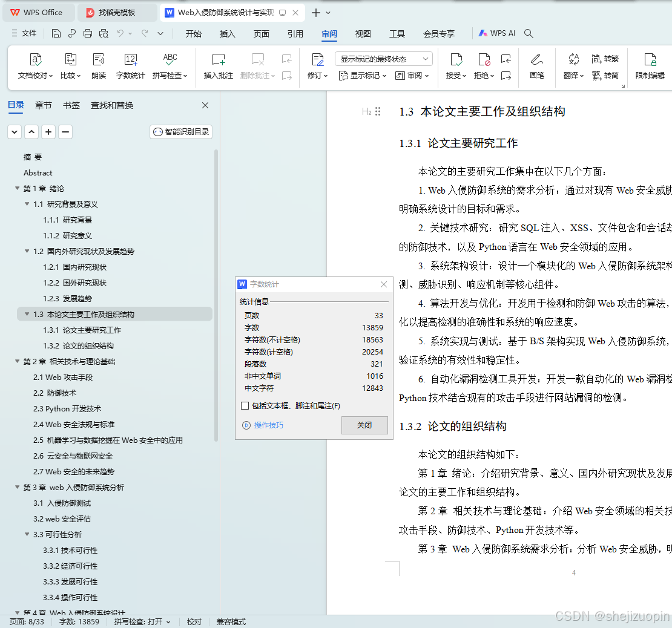The width and height of the screenshot is (672, 628).
Task: Switch to 查找和替换 tab
Action: [112, 105]
